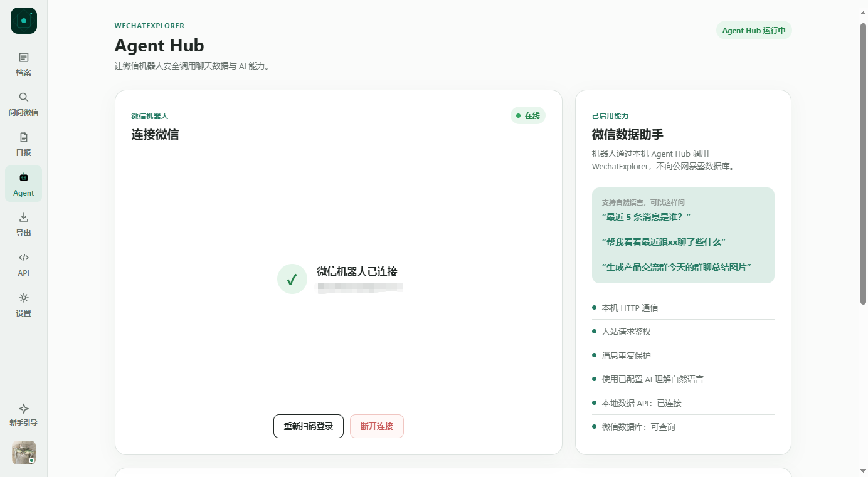Click example “生成产品交流群今天的群聊总结图片”
The image size is (868, 477).
pyautogui.click(x=677, y=267)
